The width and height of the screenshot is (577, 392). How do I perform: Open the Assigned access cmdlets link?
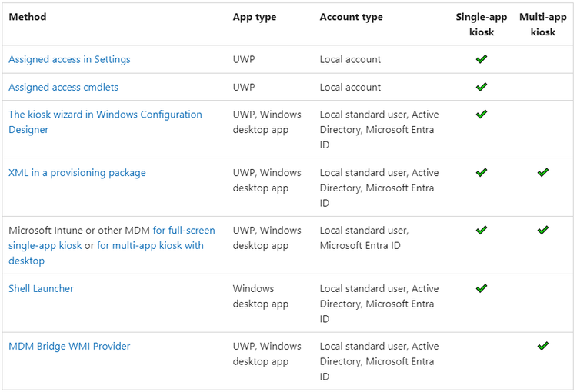pos(63,87)
